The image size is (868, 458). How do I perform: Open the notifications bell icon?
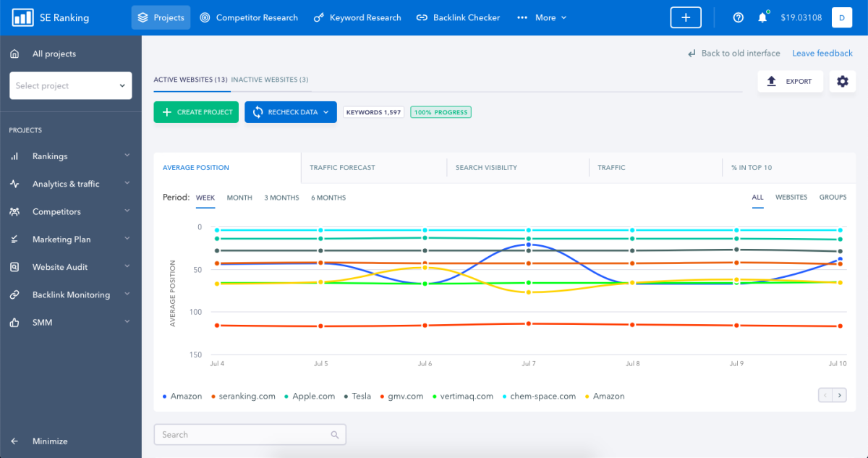[x=762, y=17]
